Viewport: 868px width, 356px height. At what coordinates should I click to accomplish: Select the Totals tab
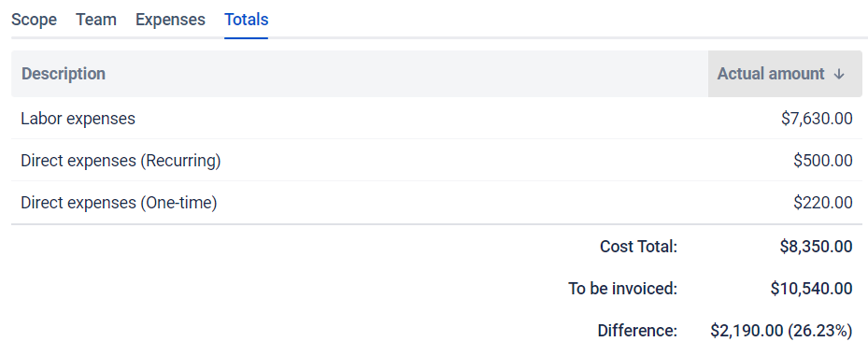click(x=247, y=20)
